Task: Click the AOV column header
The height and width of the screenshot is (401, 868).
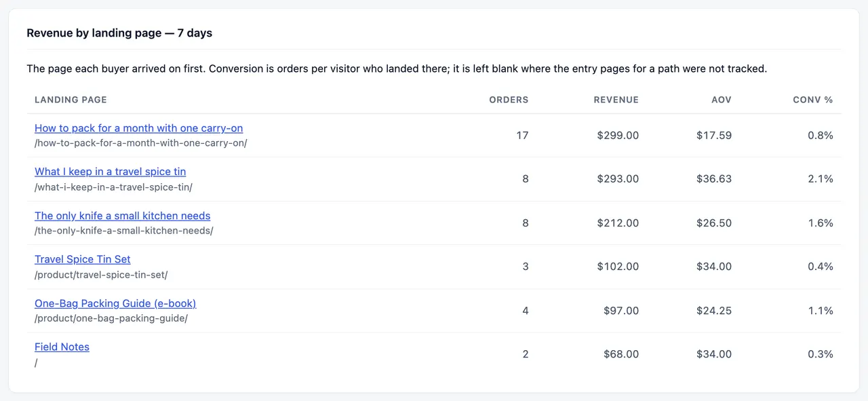Action: [x=722, y=100]
